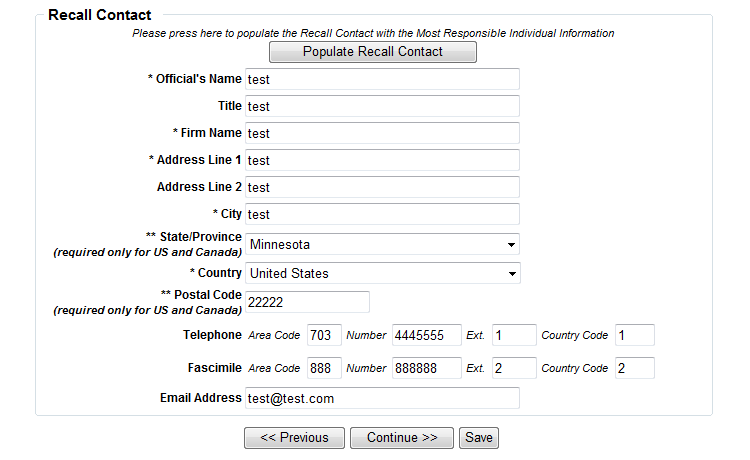Select the Telephone Number field
The width and height of the screenshot is (750, 460).
pos(426,335)
